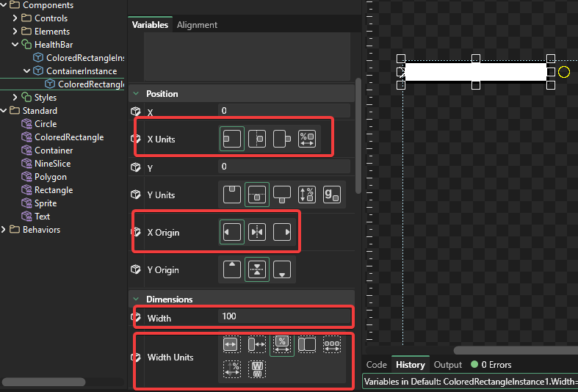Set X Units to pixels from left
The image size is (578, 392).
tap(232, 139)
